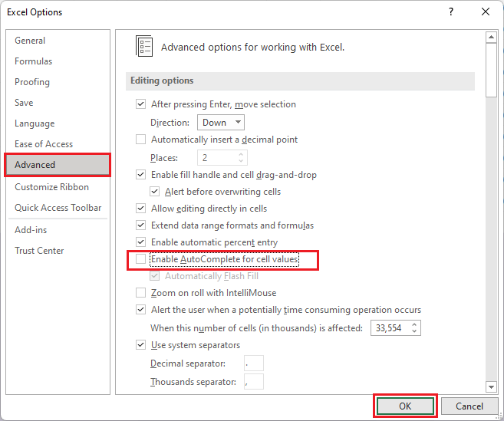Enable Automatically insert a decimal point

click(x=141, y=140)
